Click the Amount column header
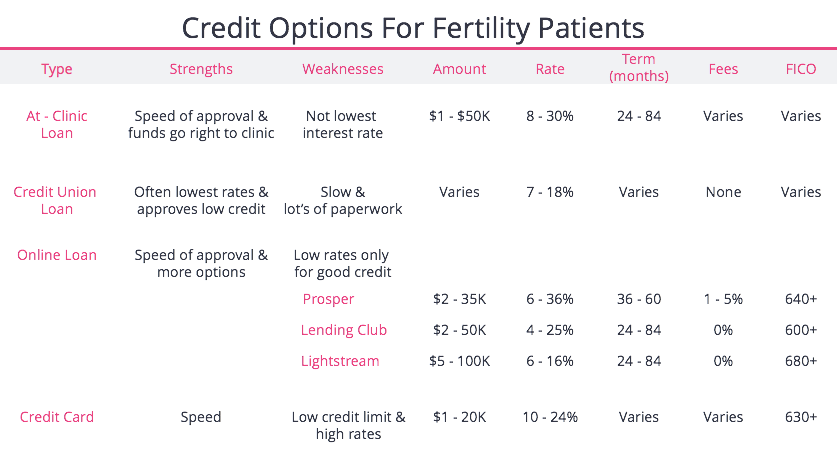 [459, 69]
